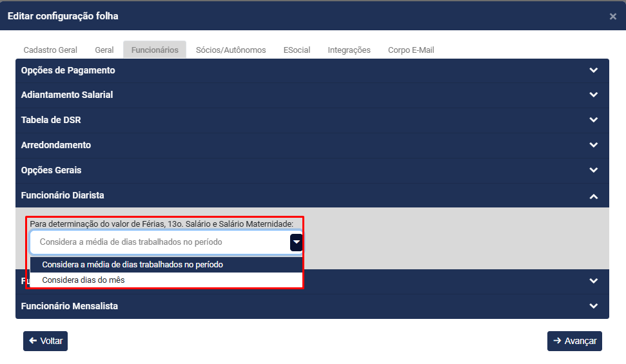The width and height of the screenshot is (626, 364).
Task: Switch to the Geral tab
Action: pyautogui.click(x=104, y=50)
